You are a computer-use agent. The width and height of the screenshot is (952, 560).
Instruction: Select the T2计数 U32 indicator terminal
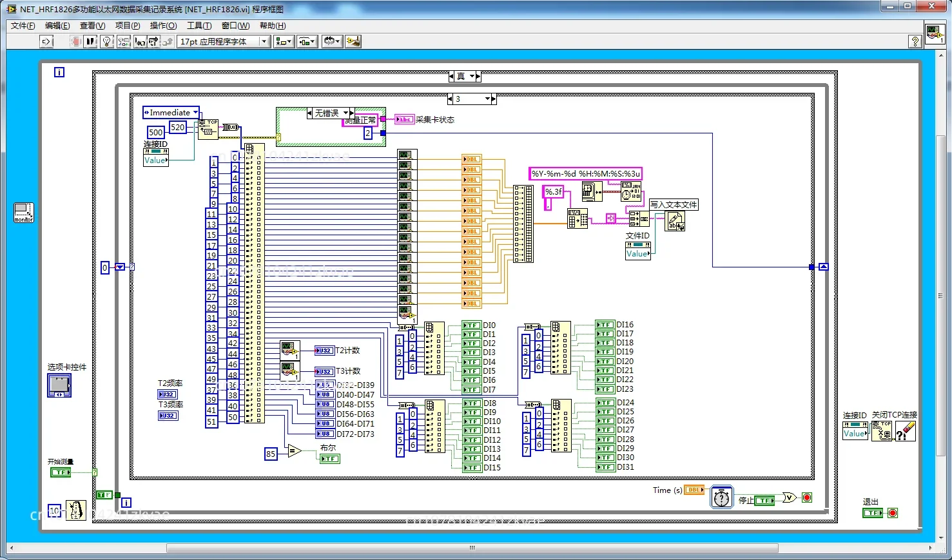coord(324,351)
